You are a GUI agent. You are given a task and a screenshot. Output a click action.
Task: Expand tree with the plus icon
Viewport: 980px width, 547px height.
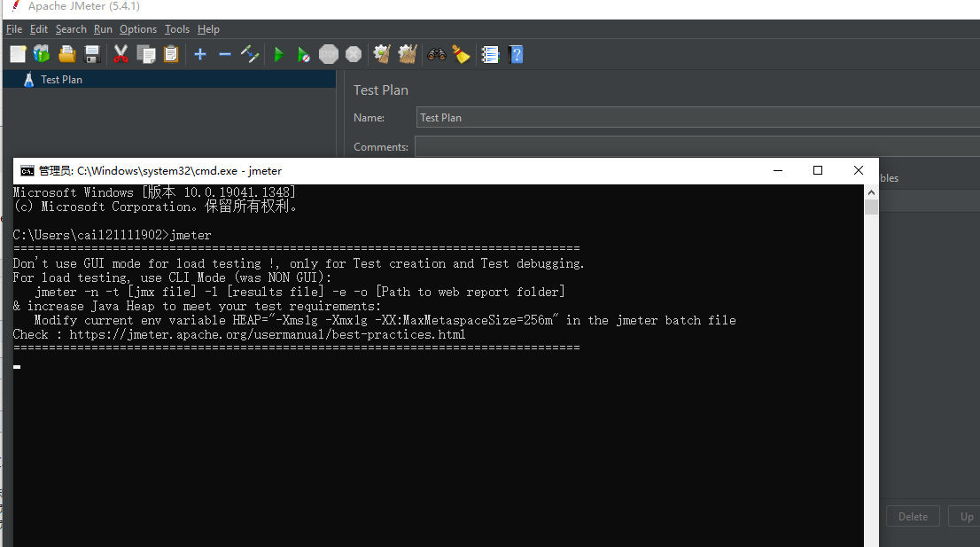(200, 54)
